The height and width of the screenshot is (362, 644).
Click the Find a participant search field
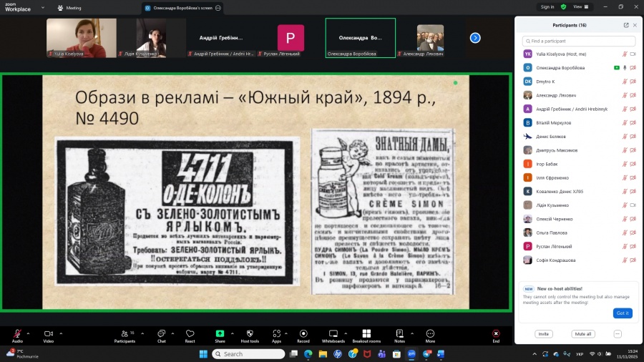(579, 41)
